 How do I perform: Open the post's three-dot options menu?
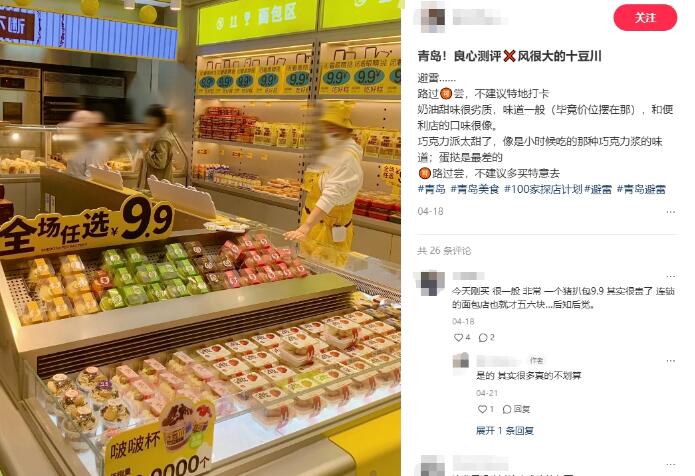pos(671,212)
